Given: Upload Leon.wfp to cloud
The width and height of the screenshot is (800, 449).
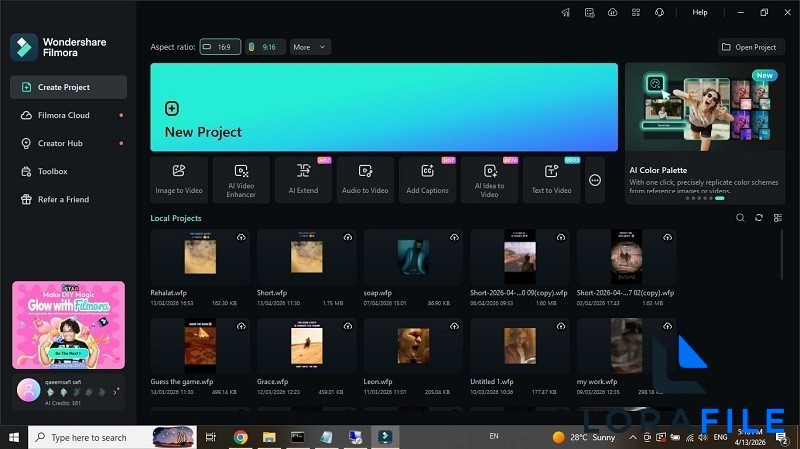Looking at the screenshot, I should tap(455, 326).
